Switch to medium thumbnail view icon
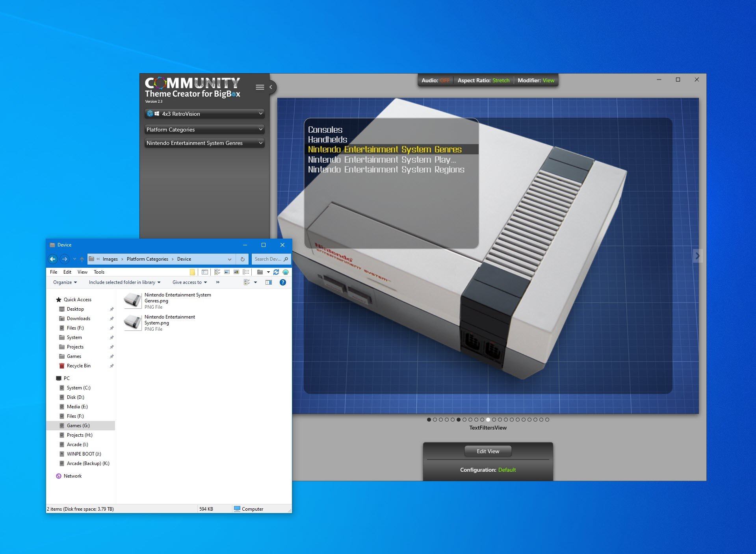The height and width of the screenshot is (554, 756). [x=227, y=272]
